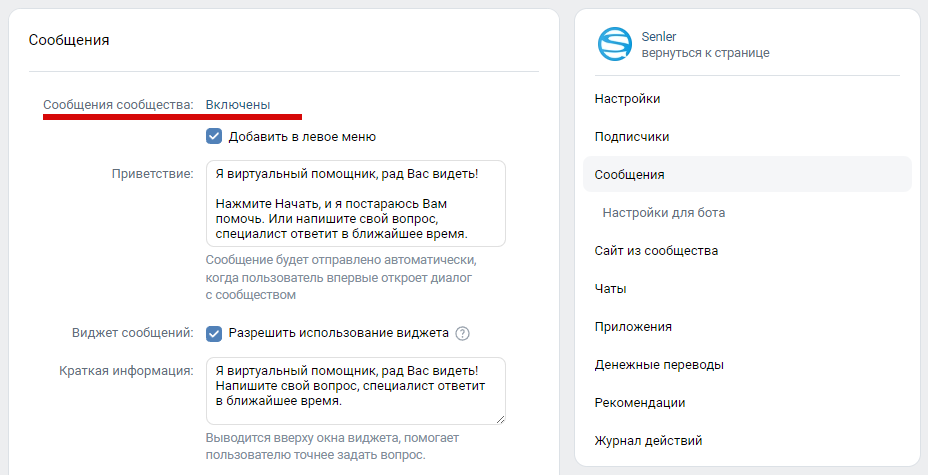Click the widget help question mark icon
Screen dimensions: 928x475
click(462, 333)
